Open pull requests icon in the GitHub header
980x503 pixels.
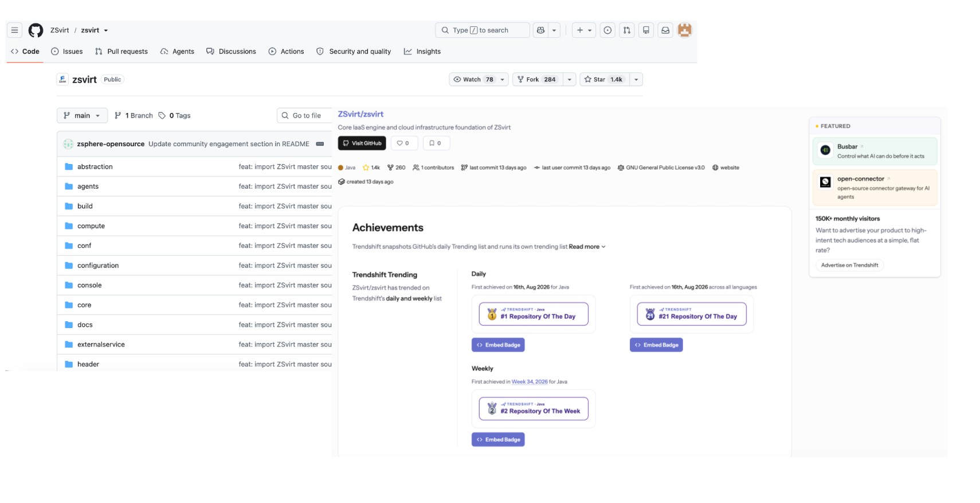click(627, 30)
